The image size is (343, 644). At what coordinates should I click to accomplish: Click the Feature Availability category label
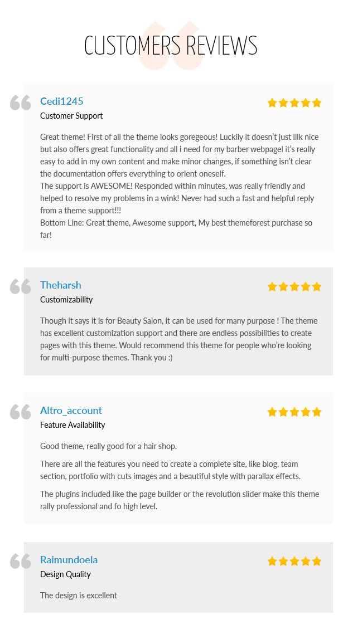pyautogui.click(x=73, y=425)
